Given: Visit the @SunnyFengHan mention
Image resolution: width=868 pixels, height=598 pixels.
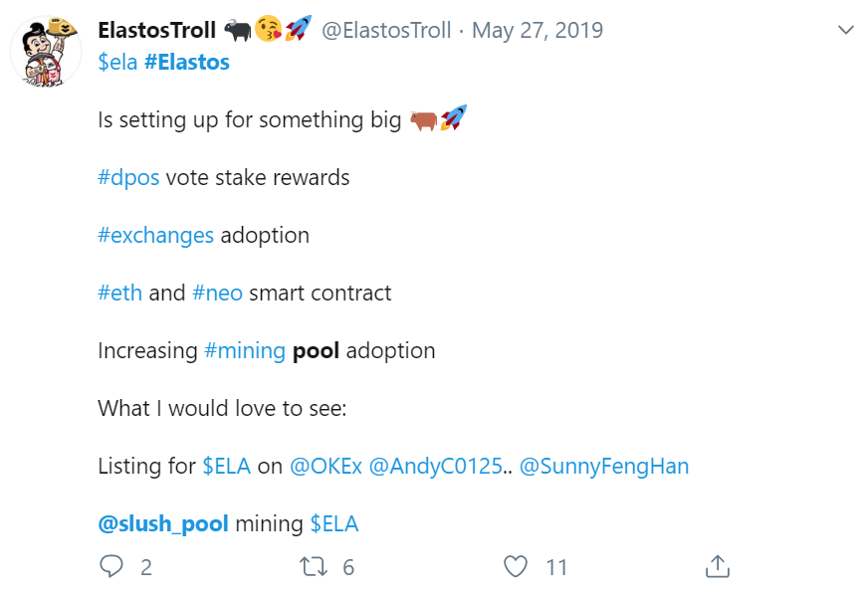Looking at the screenshot, I should (603, 466).
